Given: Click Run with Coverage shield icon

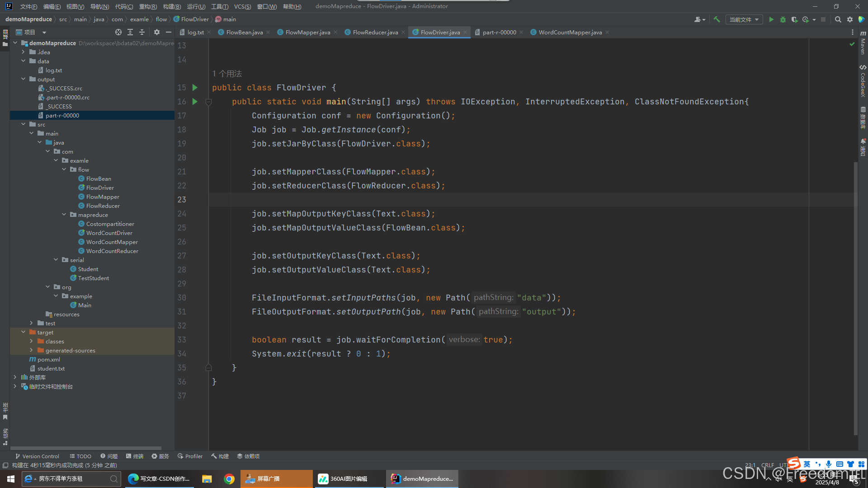Looking at the screenshot, I should pyautogui.click(x=794, y=19).
